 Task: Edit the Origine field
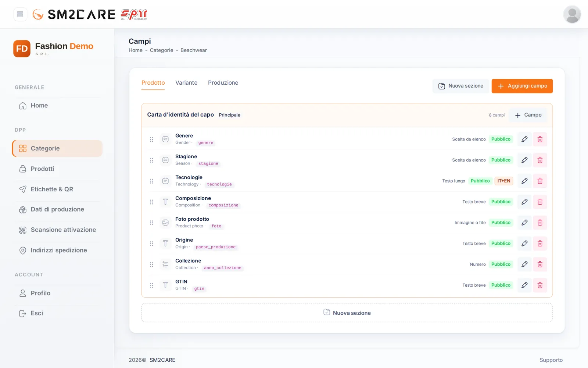pos(524,244)
